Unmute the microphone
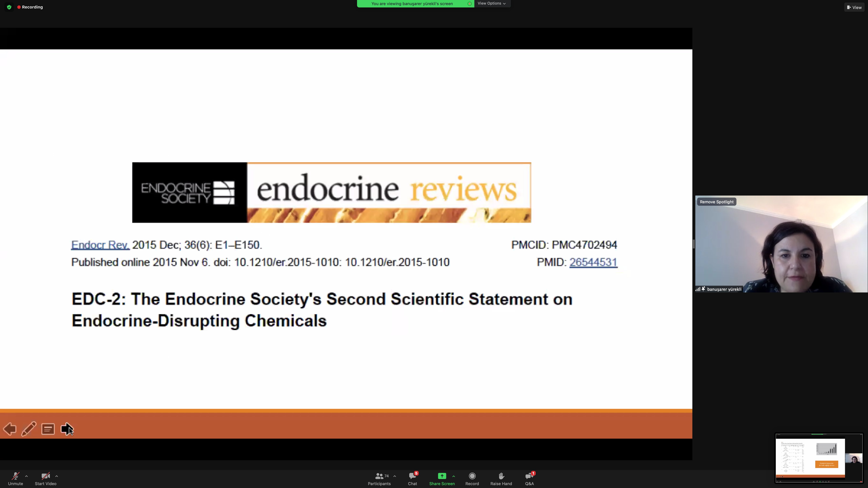This screenshot has width=868, height=488. coord(15,479)
